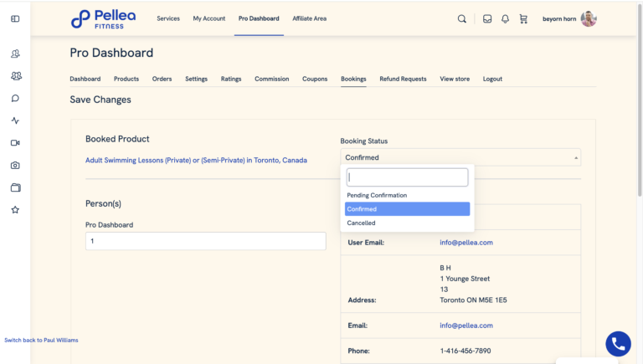643x364 pixels.
Task: Click the Email row info@pellea.com link
Action: pos(466,326)
